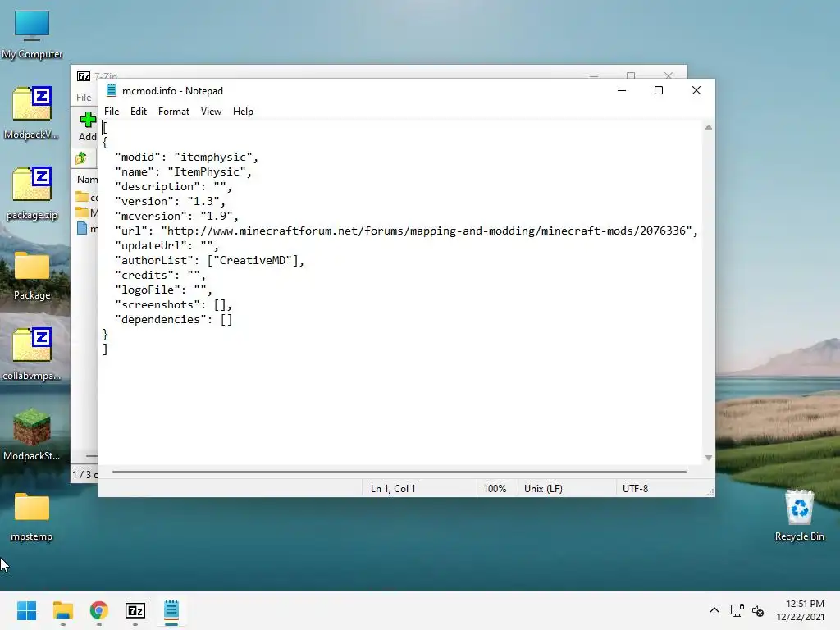The height and width of the screenshot is (630, 840).
Task: Select the ModpackSt... Minecraft block icon
Action: [x=32, y=435]
